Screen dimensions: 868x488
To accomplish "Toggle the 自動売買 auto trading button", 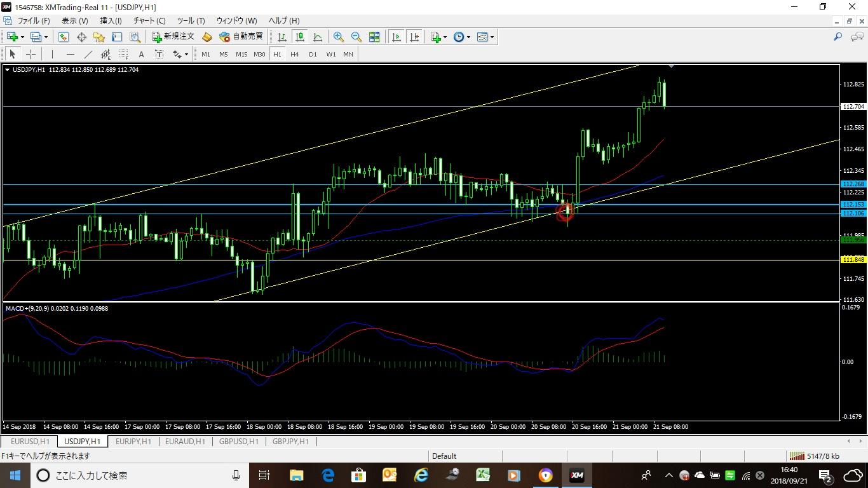I will click(241, 37).
